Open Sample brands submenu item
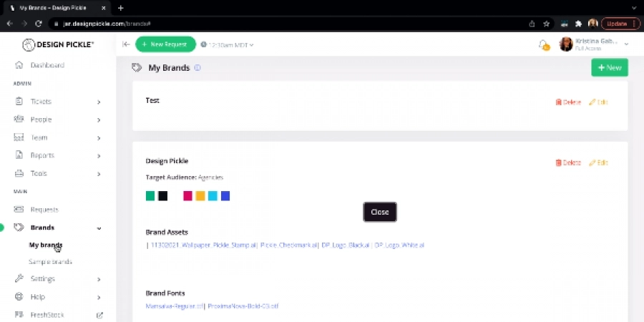 pyautogui.click(x=50, y=262)
